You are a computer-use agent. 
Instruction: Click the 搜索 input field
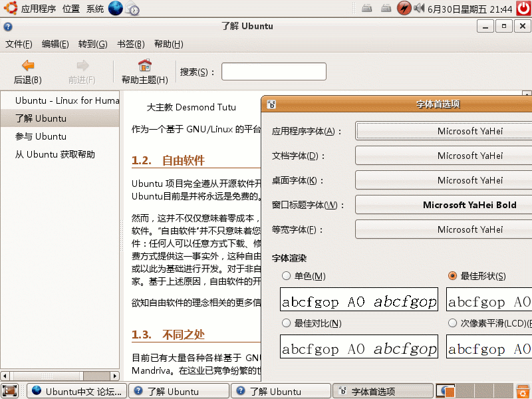point(274,72)
